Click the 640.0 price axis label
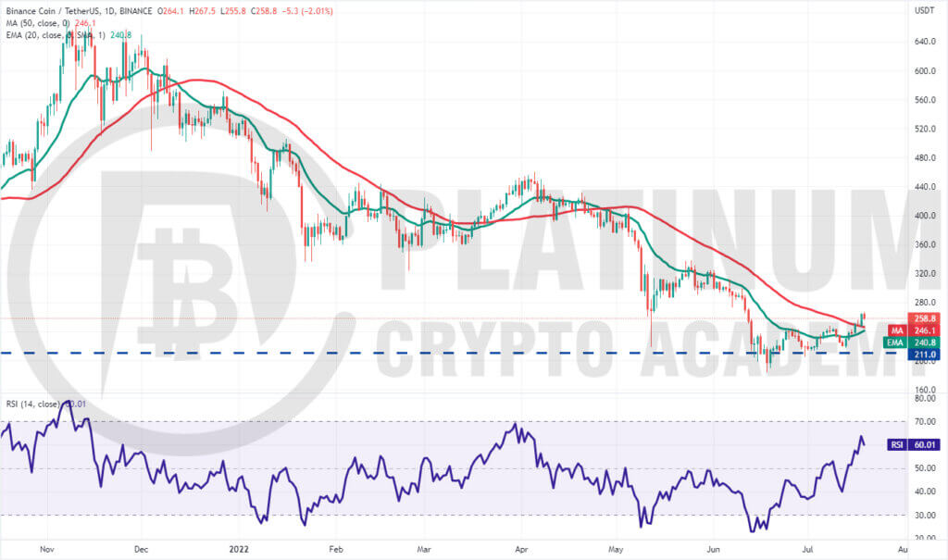The image size is (948, 560). click(x=925, y=42)
